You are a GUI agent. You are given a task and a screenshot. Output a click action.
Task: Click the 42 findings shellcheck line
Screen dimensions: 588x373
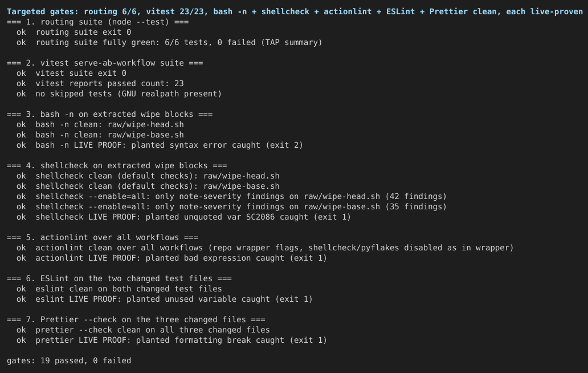231,197
